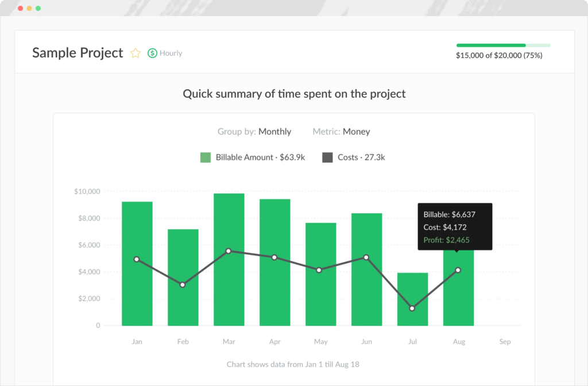Toggle the favorite star next to Sample Project
Screen dimensions: 588x386
[x=136, y=53]
